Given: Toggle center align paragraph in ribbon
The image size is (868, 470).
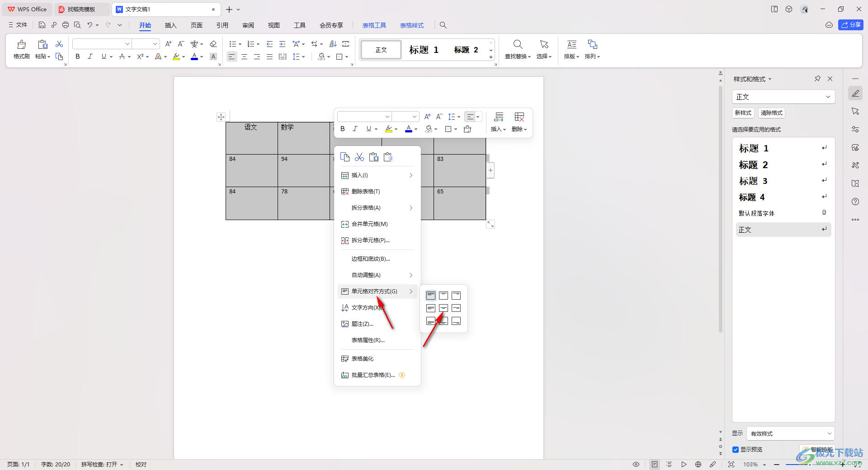Looking at the screenshot, I should 244,56.
